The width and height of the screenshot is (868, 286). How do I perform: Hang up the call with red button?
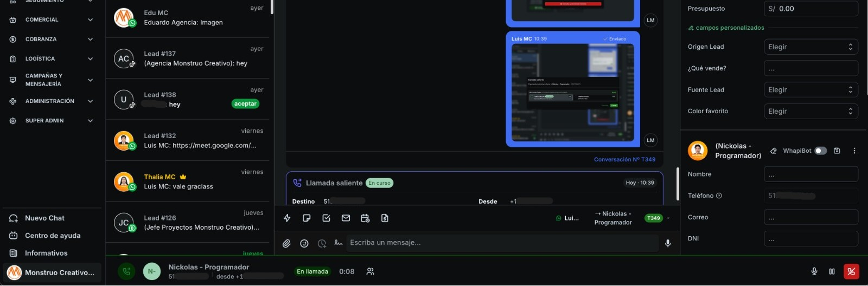tap(851, 271)
